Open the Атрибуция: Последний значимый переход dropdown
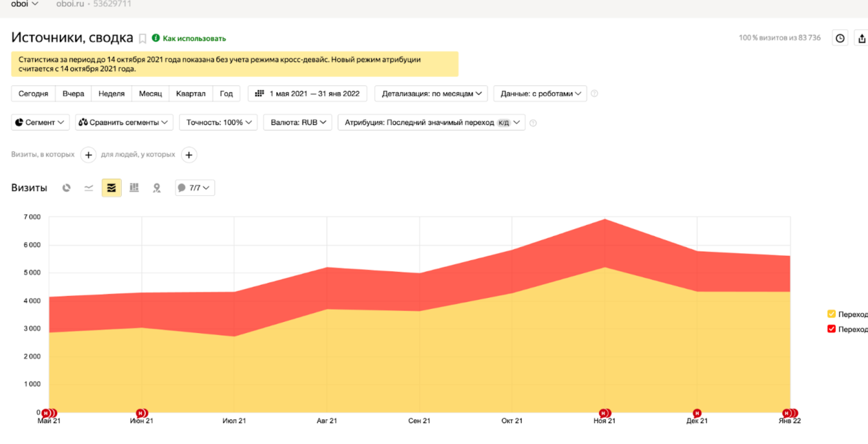Screen dimensions: 868x444 [x=431, y=122]
